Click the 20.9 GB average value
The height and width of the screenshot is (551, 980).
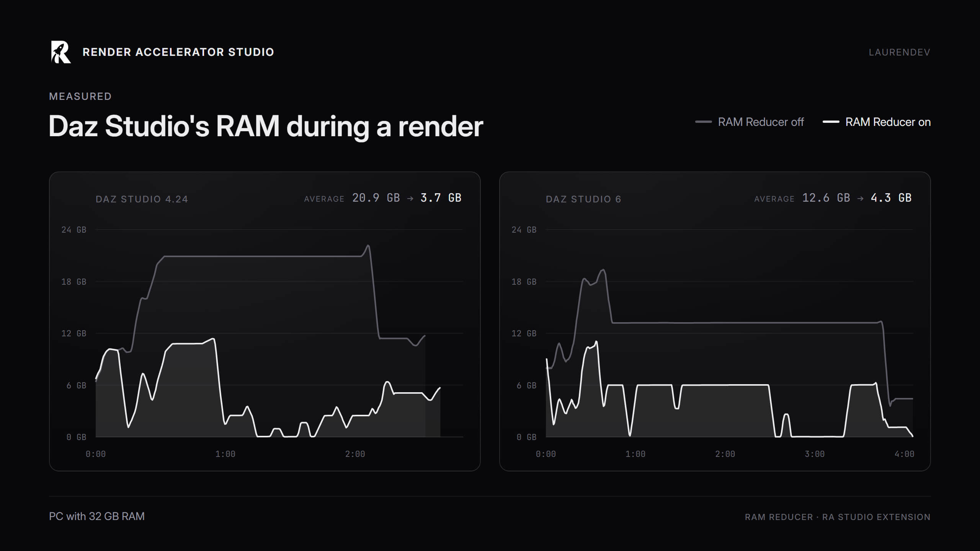376,198
